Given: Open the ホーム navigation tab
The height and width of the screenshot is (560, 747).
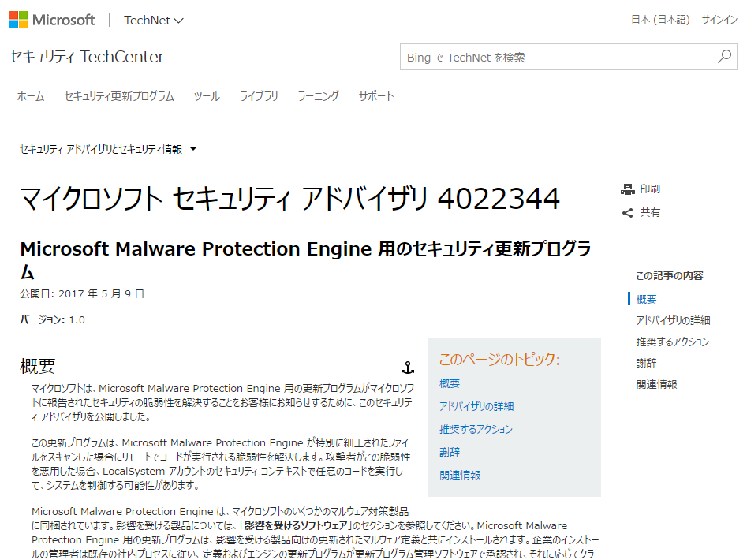Looking at the screenshot, I should point(31,96).
